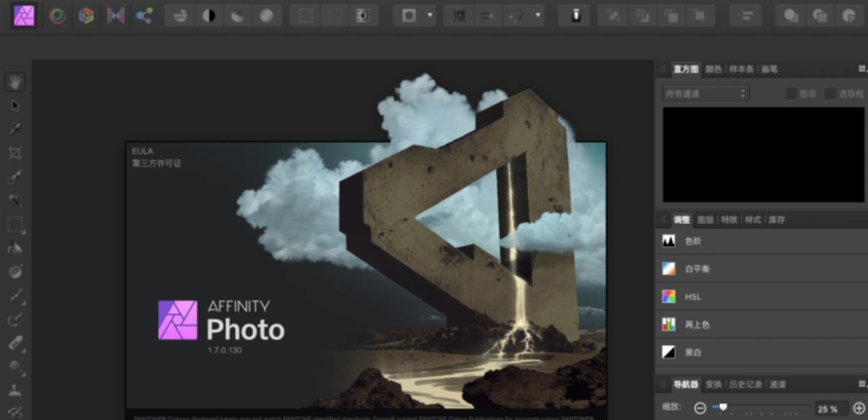The image size is (868, 420).
Task: Select the Color Picker tool
Action: point(15,129)
